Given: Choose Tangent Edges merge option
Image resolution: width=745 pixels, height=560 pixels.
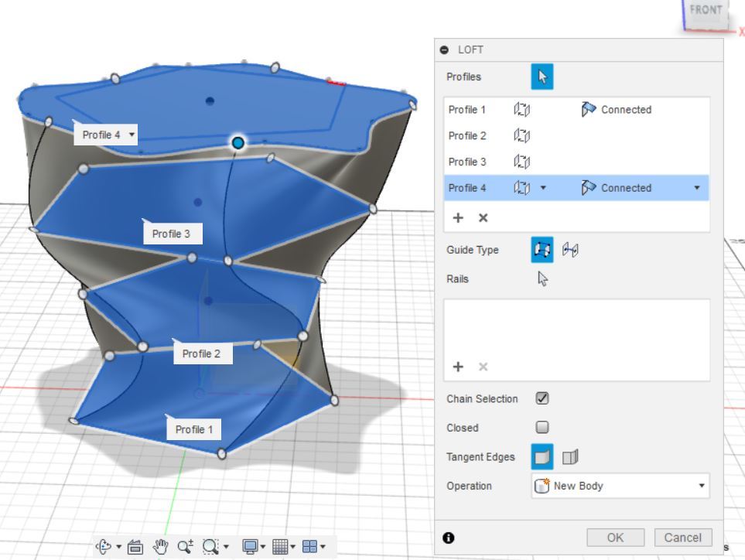Looking at the screenshot, I should [x=542, y=457].
